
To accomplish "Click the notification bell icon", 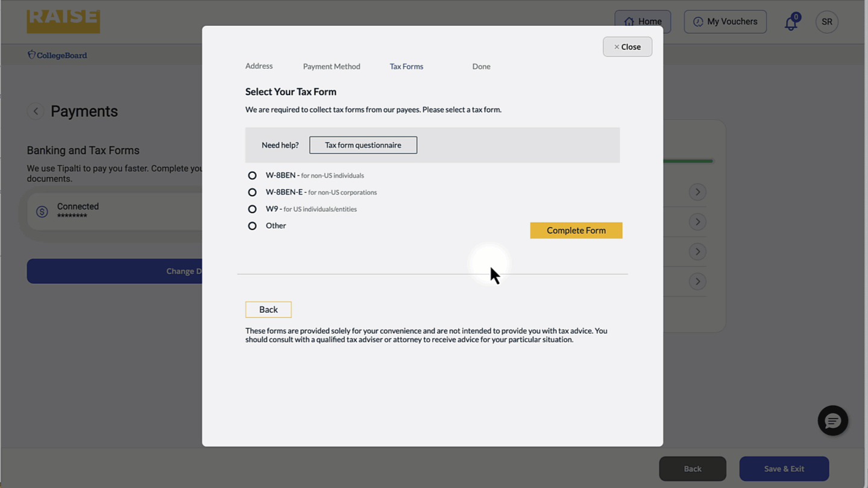I will pos(791,23).
